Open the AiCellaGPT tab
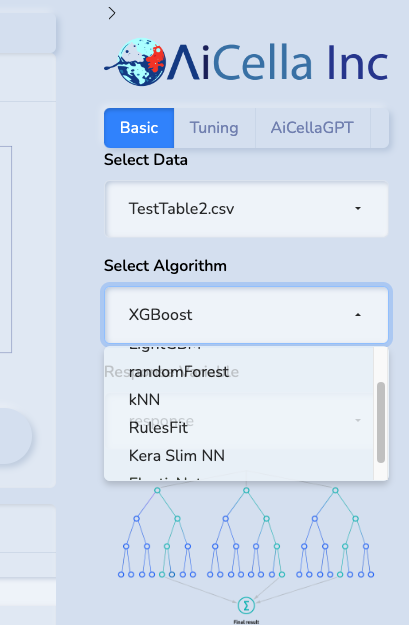 coord(312,128)
